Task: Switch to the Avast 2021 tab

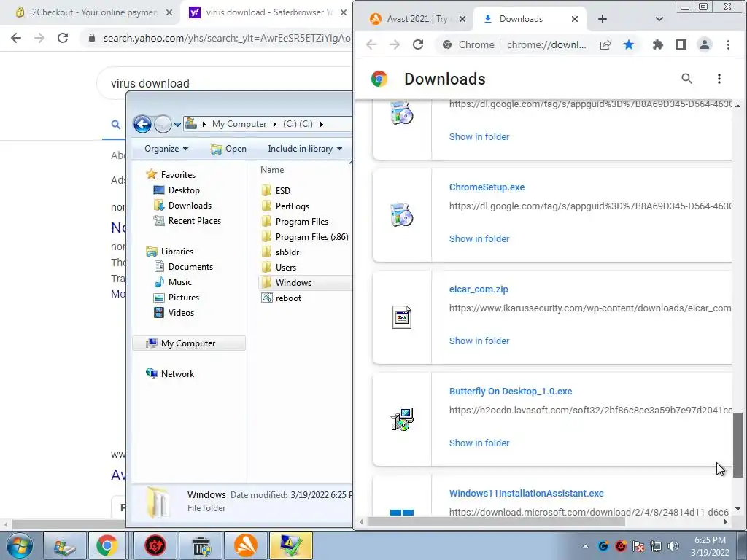Action: (x=417, y=19)
